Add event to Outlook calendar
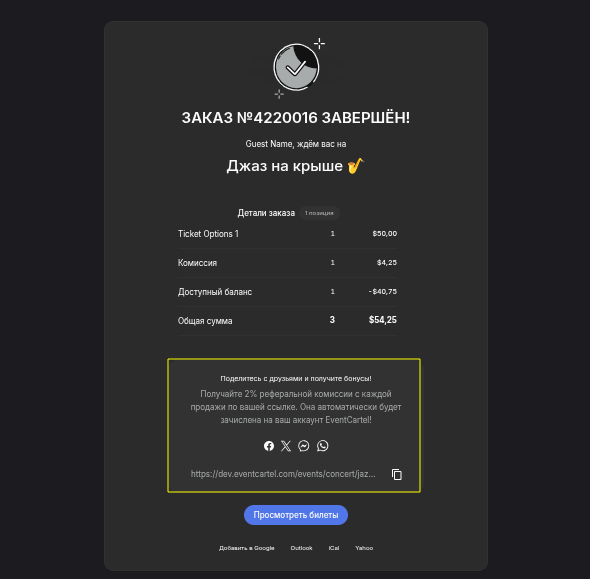The image size is (590, 579). coord(301,548)
